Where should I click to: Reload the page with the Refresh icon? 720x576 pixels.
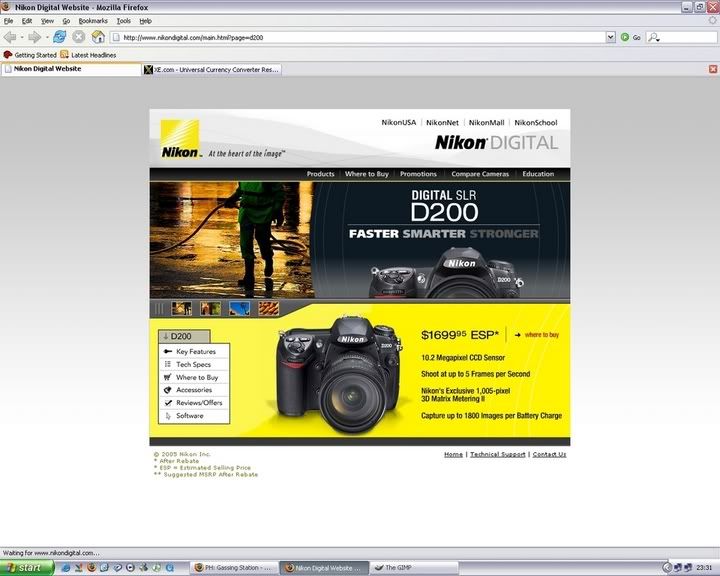59,37
